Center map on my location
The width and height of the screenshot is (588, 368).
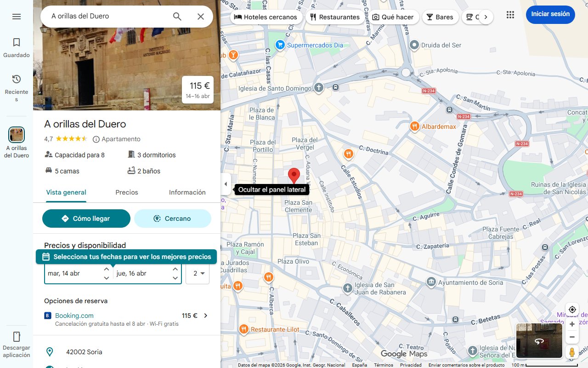pos(572,310)
